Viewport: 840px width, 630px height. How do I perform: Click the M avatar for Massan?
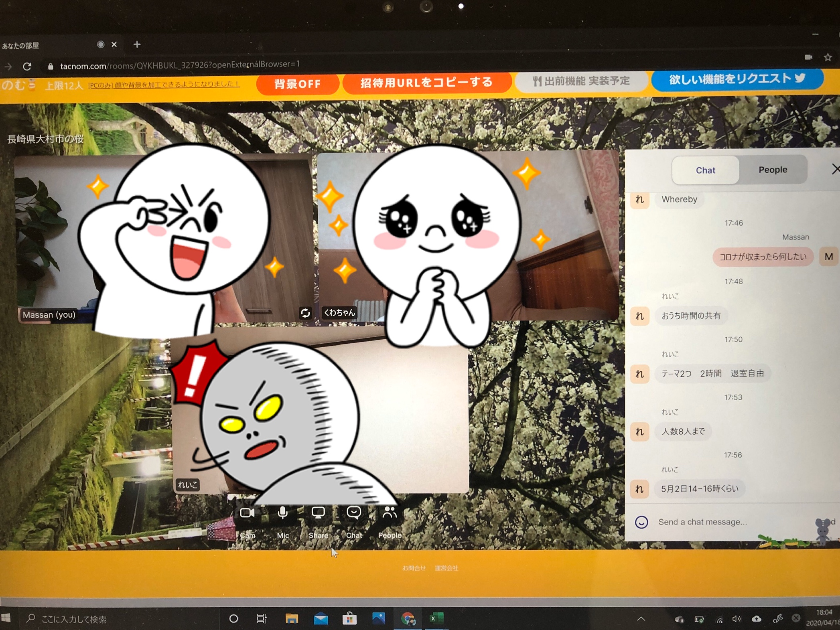pyautogui.click(x=829, y=257)
